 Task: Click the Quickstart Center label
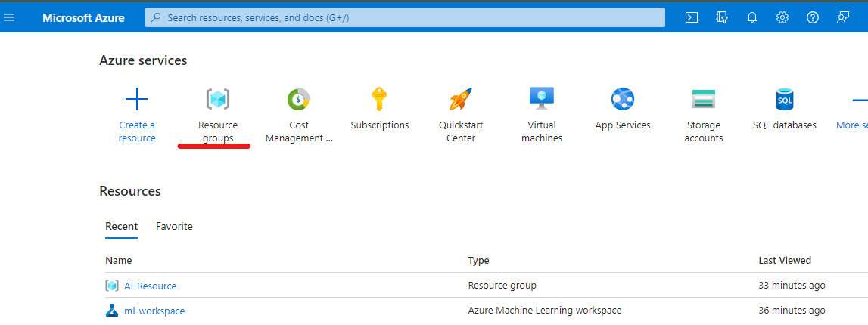pyautogui.click(x=461, y=132)
